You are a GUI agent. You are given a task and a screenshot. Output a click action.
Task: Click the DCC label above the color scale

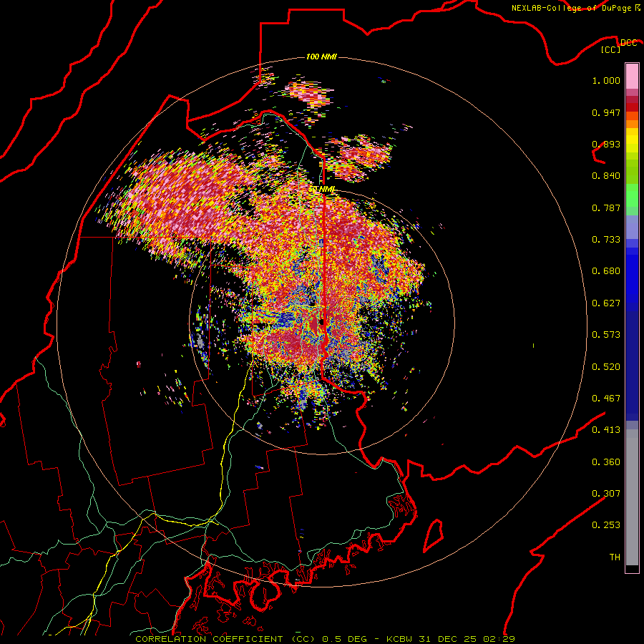tap(628, 42)
